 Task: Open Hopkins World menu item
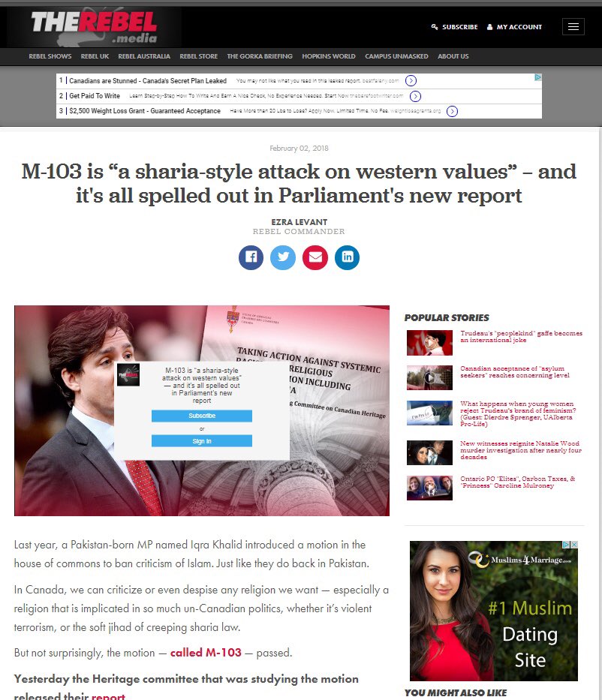[329, 56]
